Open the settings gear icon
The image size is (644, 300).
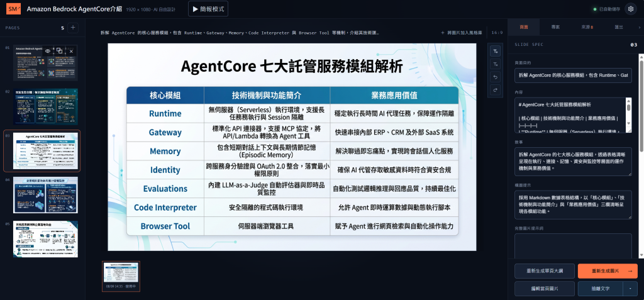coord(630,9)
